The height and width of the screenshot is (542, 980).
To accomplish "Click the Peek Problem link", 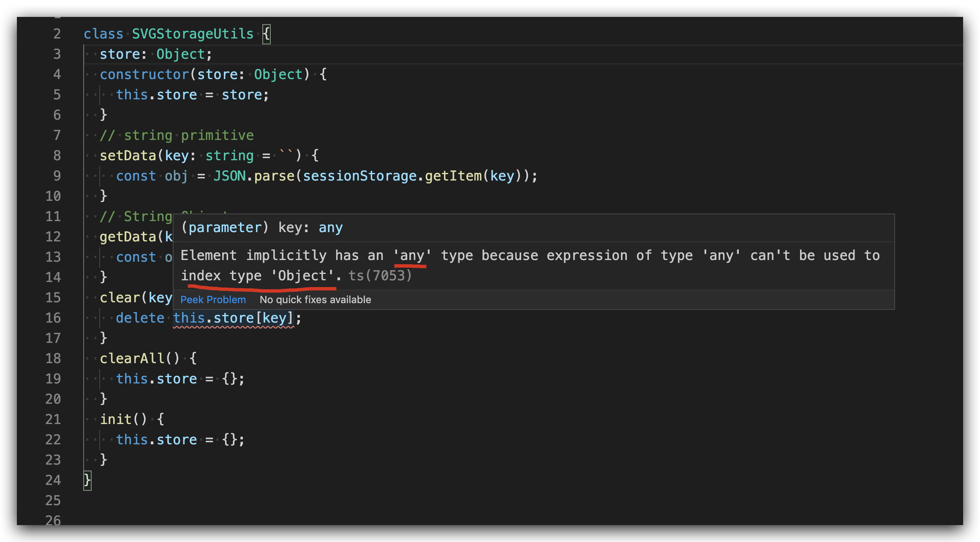I will pyautogui.click(x=213, y=299).
